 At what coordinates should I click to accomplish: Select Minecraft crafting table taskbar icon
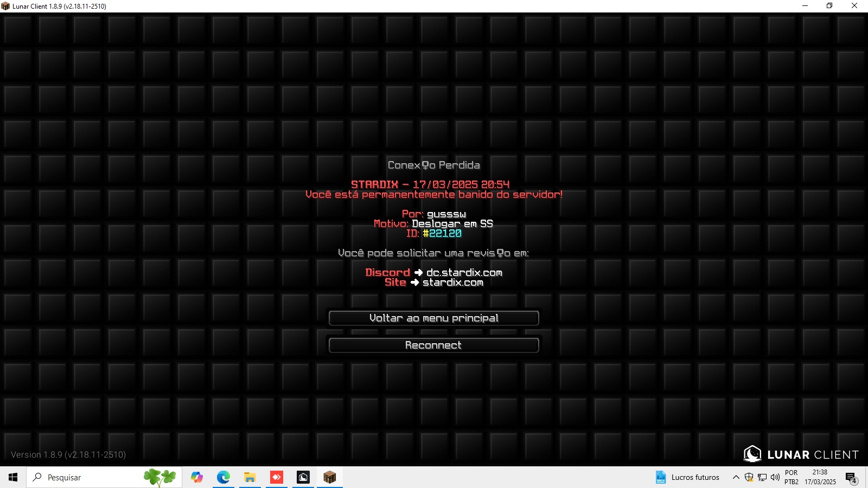click(x=330, y=477)
